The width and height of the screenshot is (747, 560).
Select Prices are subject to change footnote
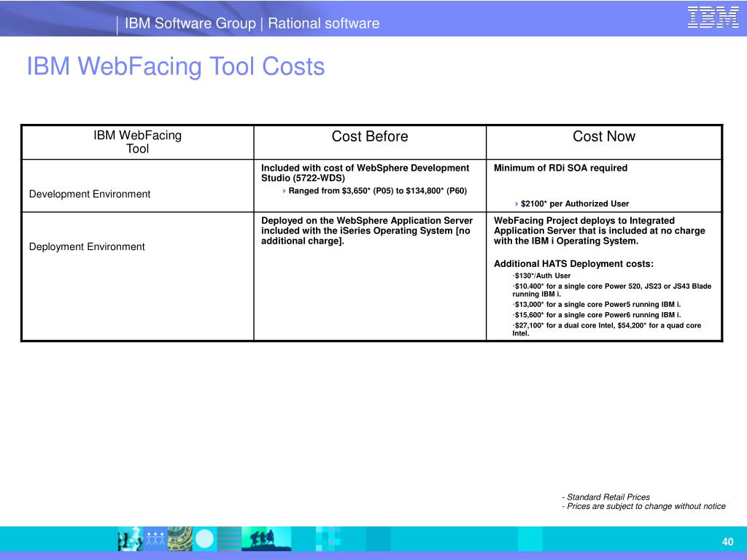pyautogui.click(x=643, y=506)
